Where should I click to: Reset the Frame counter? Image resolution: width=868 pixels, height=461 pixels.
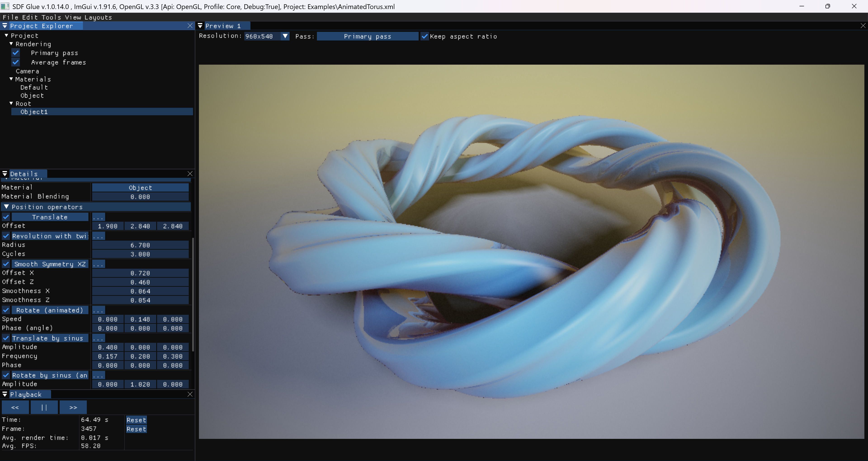[x=136, y=429]
